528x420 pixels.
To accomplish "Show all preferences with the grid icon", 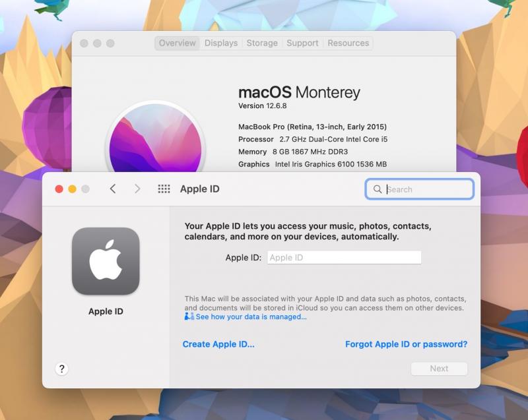I will (164, 189).
